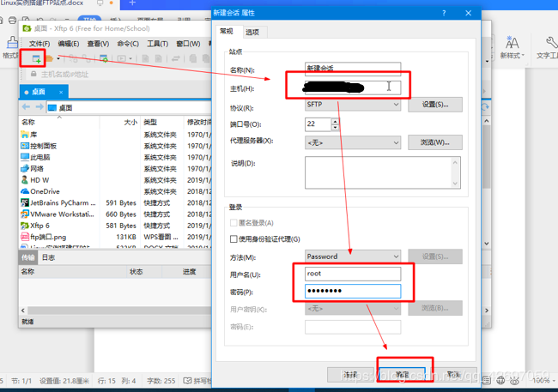Click the 名称(N) session name field

pos(353,69)
